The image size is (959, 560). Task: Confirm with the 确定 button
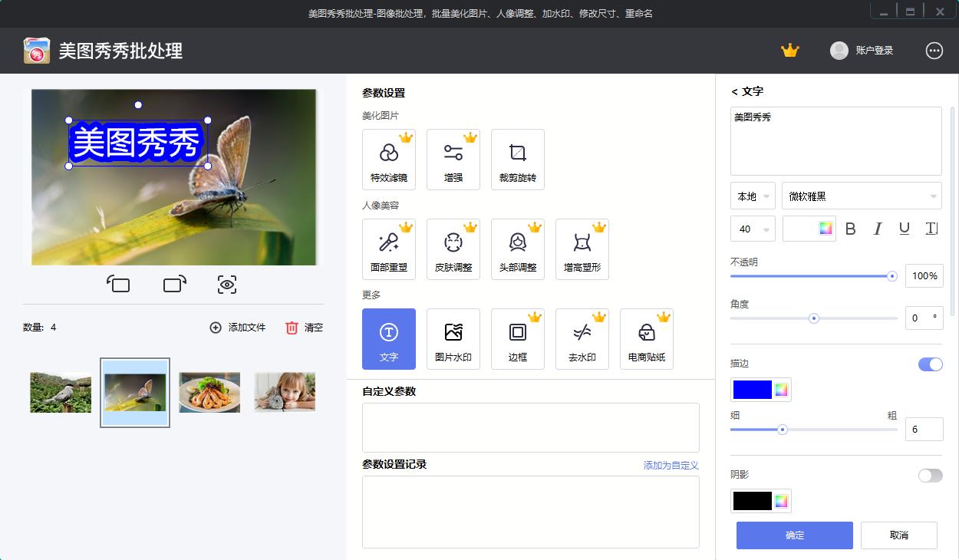[795, 535]
